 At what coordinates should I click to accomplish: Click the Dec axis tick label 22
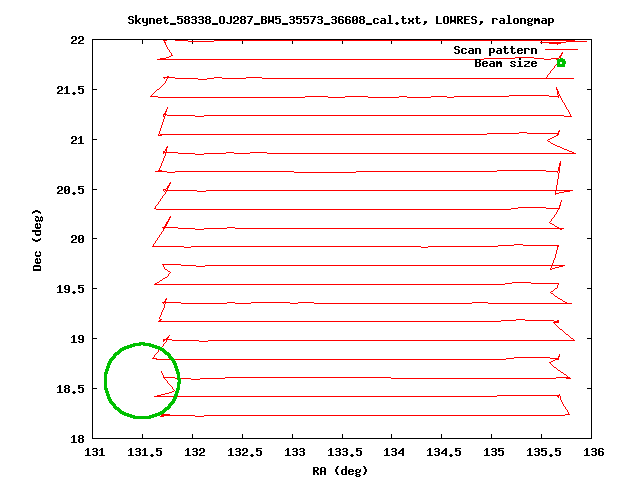77,40
